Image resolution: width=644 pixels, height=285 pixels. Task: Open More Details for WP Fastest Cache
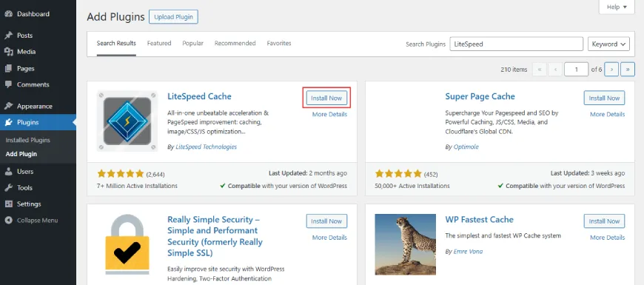pos(608,238)
